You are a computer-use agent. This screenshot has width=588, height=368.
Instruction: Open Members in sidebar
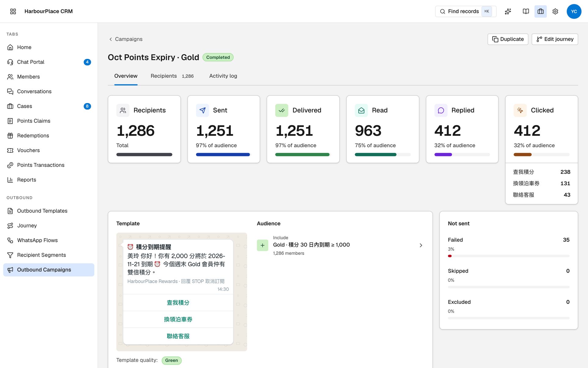(x=49, y=77)
